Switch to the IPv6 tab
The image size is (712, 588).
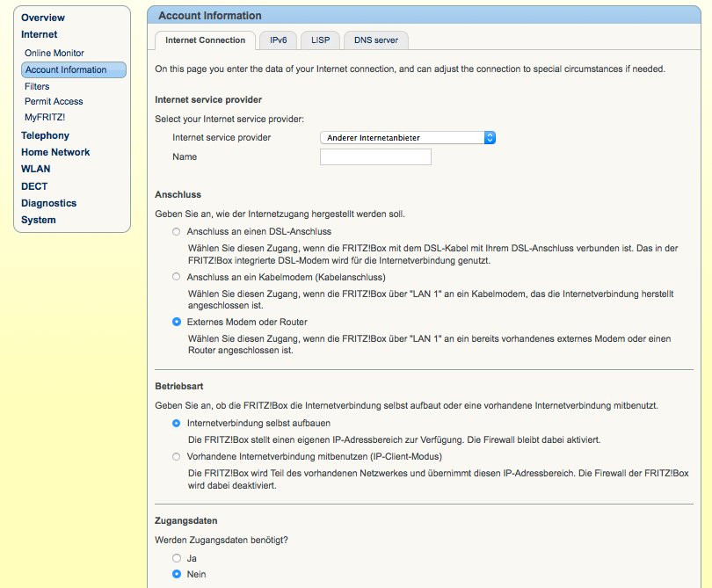click(x=278, y=40)
